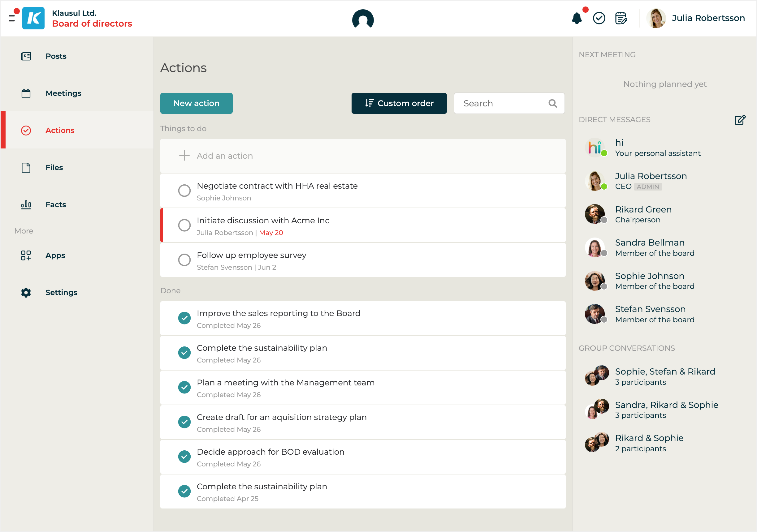Image resolution: width=757 pixels, height=532 pixels.
Task: Open the Custom order sort dropdown
Action: 399,103
